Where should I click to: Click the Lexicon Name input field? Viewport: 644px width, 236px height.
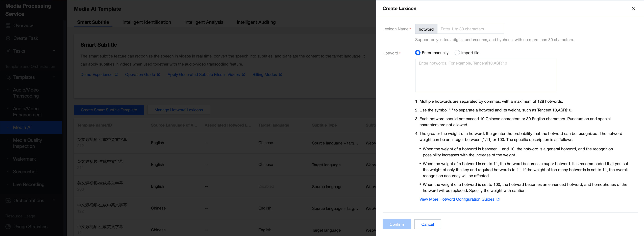click(x=470, y=29)
